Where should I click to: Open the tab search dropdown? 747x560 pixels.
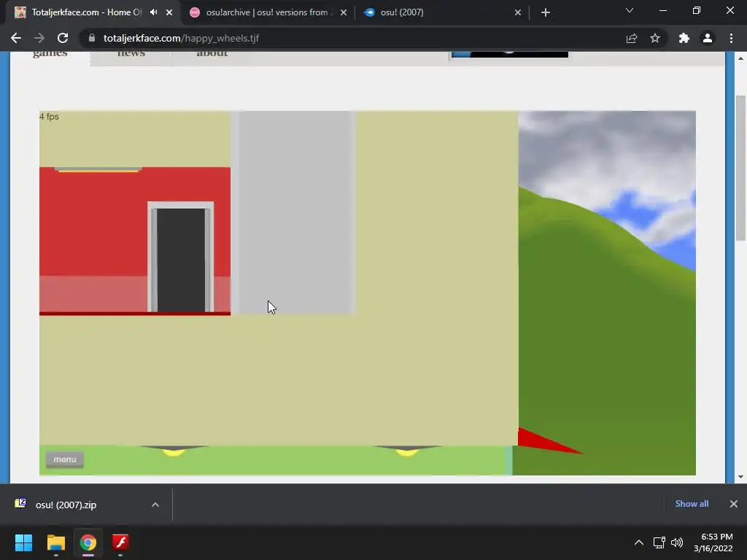pyautogui.click(x=630, y=10)
